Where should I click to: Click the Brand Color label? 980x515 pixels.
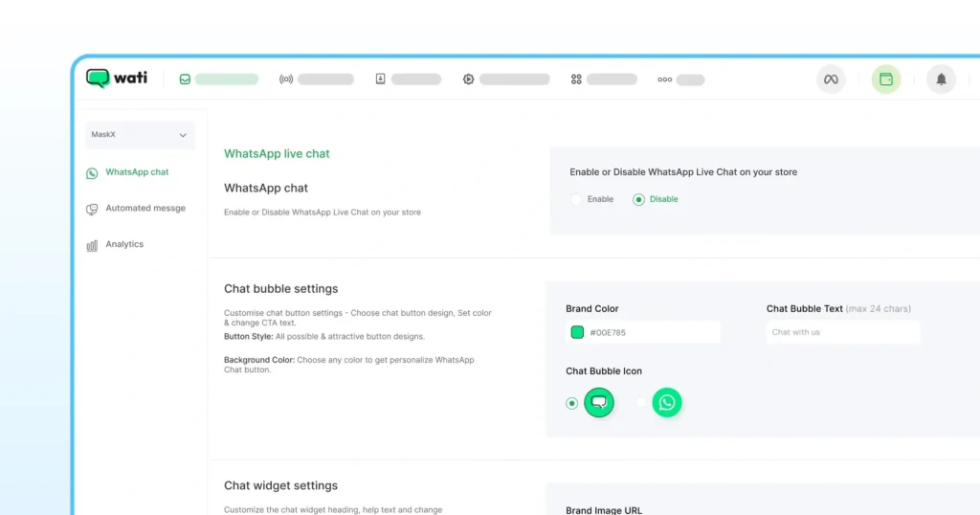point(591,309)
